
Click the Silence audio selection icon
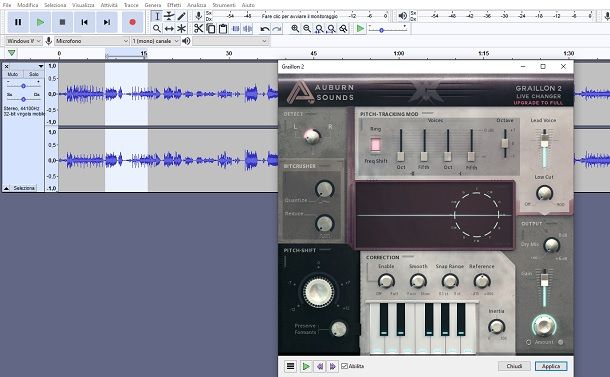247,28
